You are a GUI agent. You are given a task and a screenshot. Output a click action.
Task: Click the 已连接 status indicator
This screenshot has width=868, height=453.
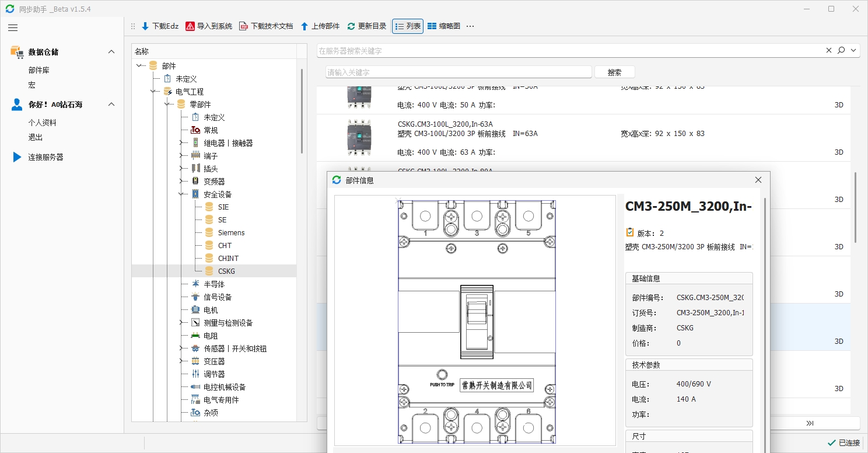[843, 442]
